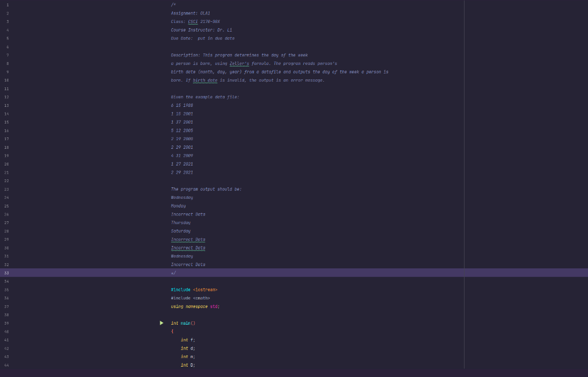The height and width of the screenshot is (377, 588).
Task: Click the text The program output should be
Action: 207,188
